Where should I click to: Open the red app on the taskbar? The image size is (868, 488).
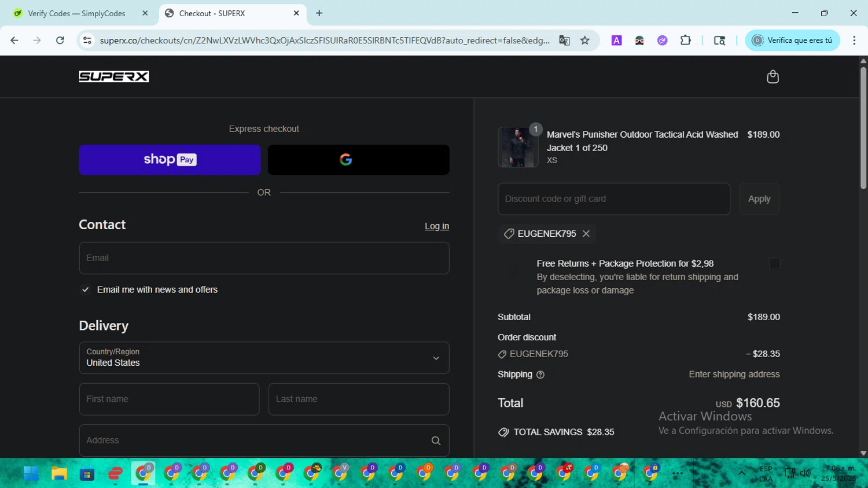click(115, 474)
